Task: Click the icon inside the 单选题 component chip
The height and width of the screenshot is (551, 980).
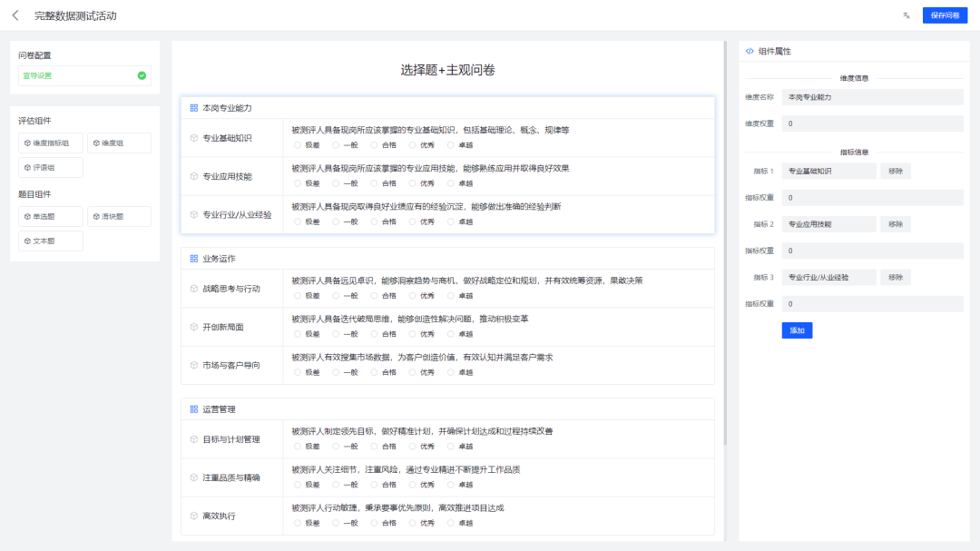Action: coord(29,216)
